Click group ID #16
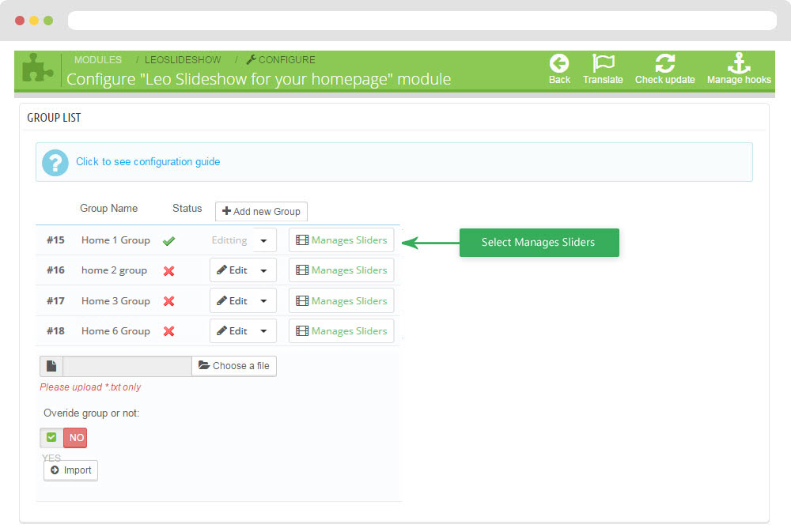 [55, 270]
